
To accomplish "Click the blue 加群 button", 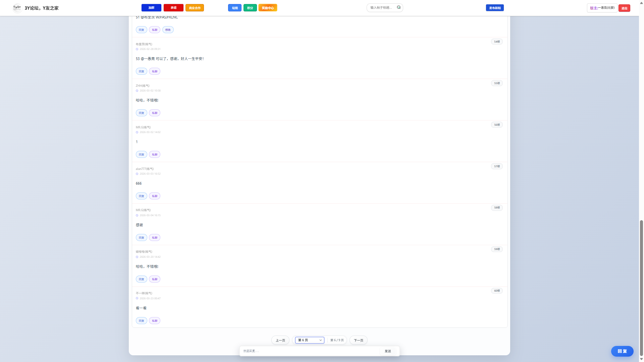I will tap(151, 8).
